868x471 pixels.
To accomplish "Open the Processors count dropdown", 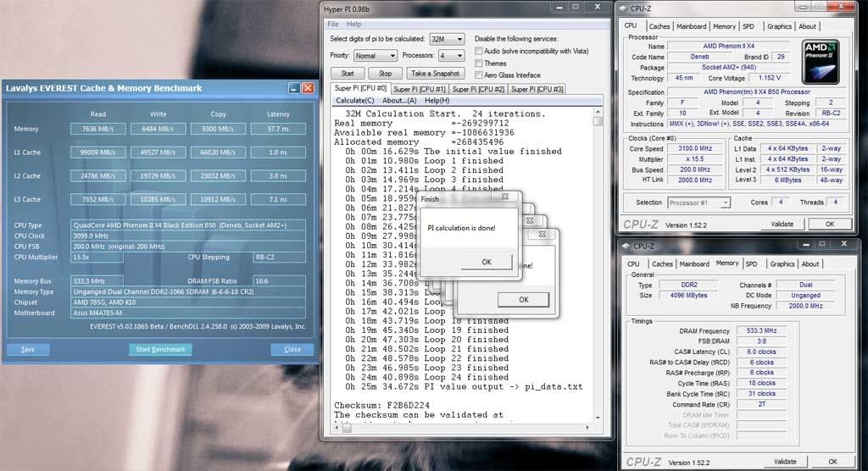I will point(452,56).
